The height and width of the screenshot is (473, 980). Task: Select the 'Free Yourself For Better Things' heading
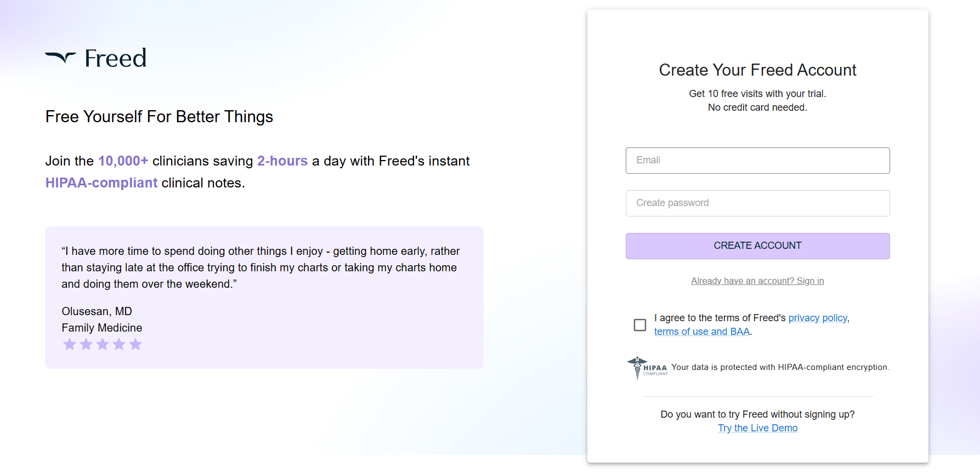coord(159,117)
